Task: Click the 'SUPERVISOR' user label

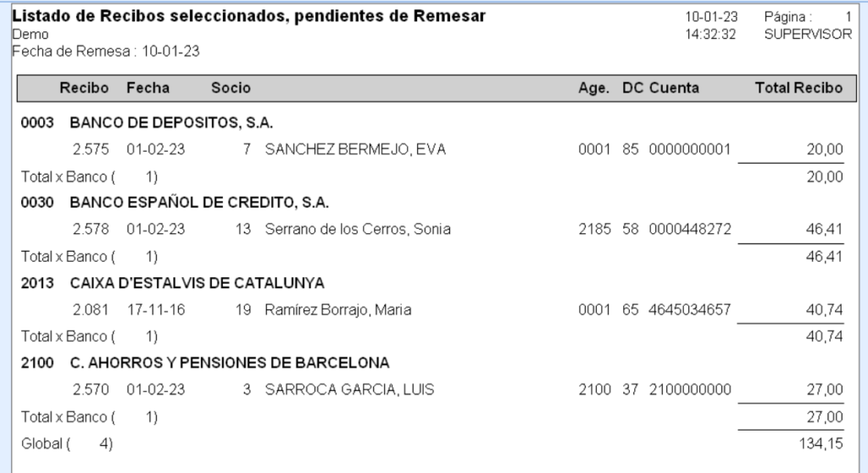Action: click(x=807, y=35)
